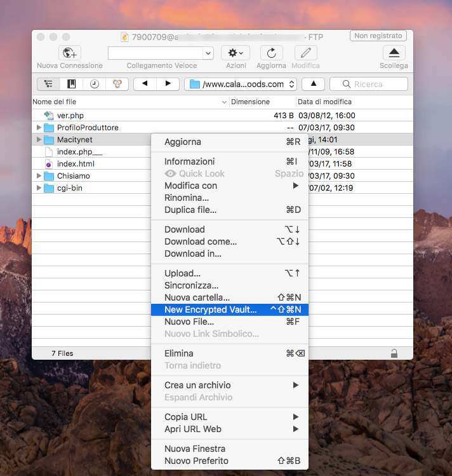
Task: Choose Nuova cartella... in context menu
Action: click(230, 297)
